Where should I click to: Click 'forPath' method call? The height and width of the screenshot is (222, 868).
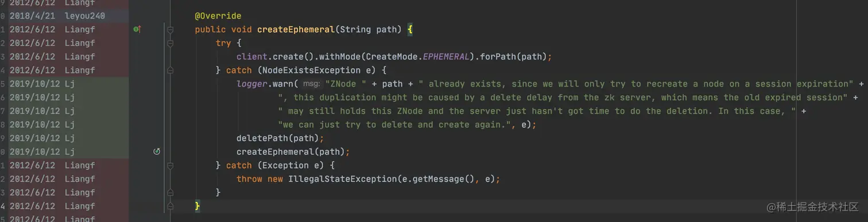click(498, 56)
